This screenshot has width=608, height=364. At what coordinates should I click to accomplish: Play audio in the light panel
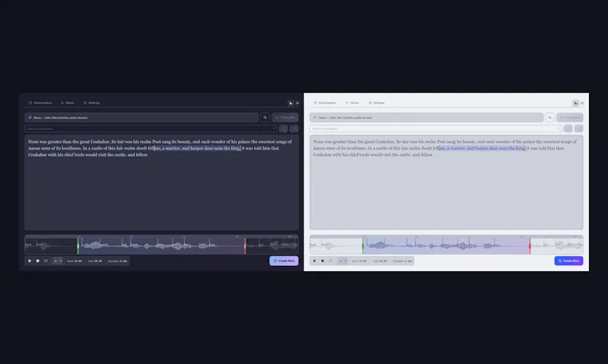coord(315,261)
